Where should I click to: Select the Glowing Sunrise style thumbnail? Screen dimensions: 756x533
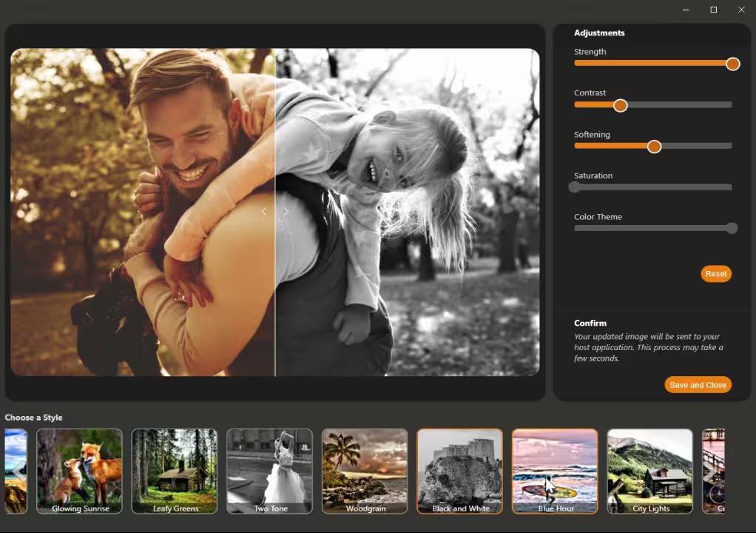[x=79, y=470]
